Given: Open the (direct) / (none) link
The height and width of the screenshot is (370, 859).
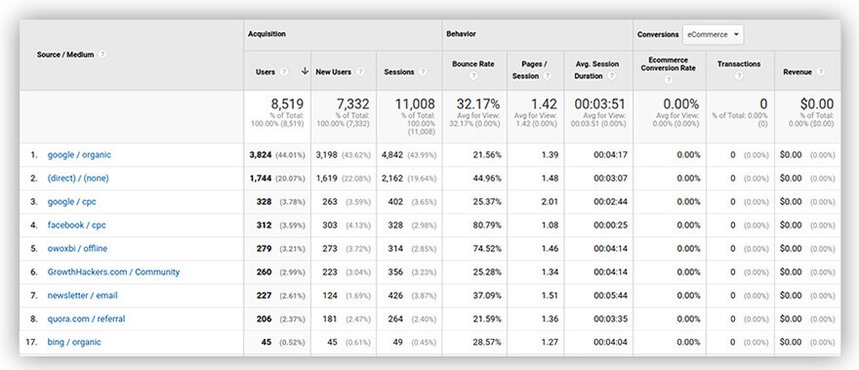Looking at the screenshot, I should 78,179.
